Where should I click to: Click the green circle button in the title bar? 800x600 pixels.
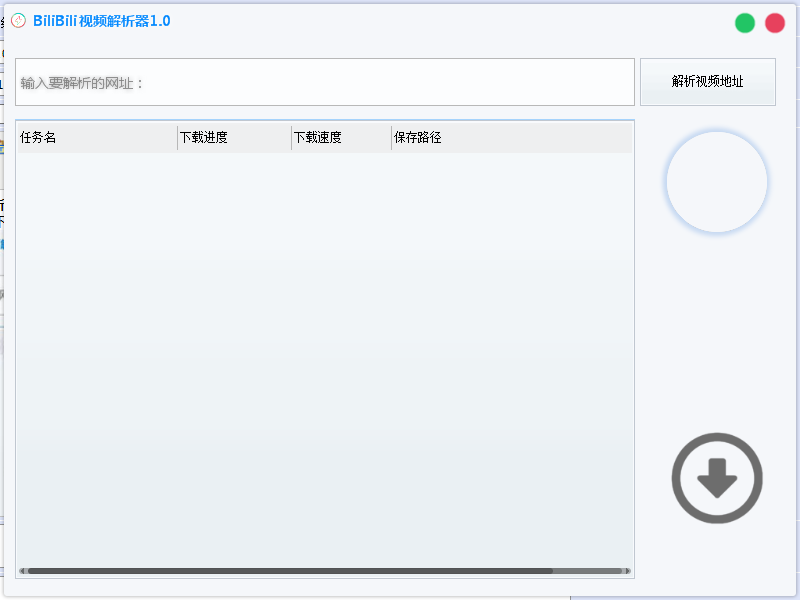click(x=744, y=21)
